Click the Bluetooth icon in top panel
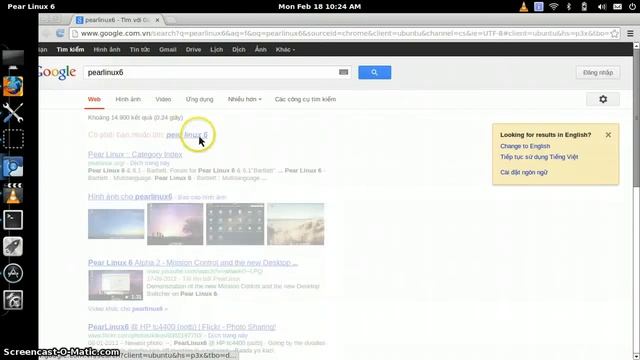 click(x=569, y=7)
